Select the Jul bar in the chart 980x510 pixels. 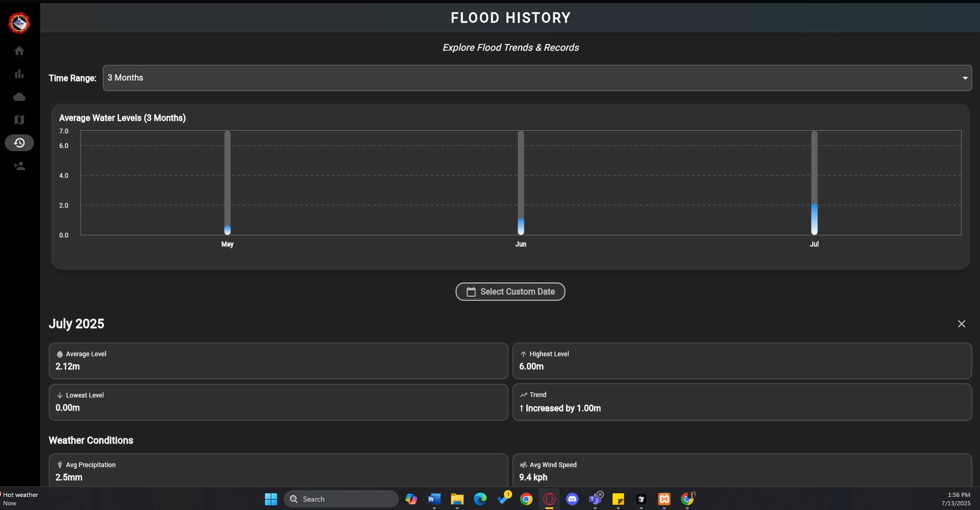[x=814, y=183]
